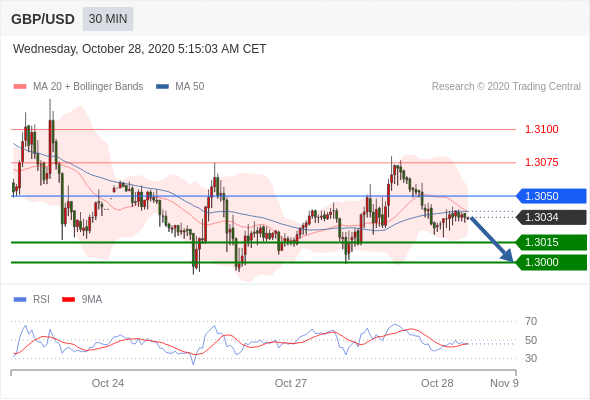Click the green 1.3000 support price tag
The width and height of the screenshot is (590, 400).
coord(551,262)
